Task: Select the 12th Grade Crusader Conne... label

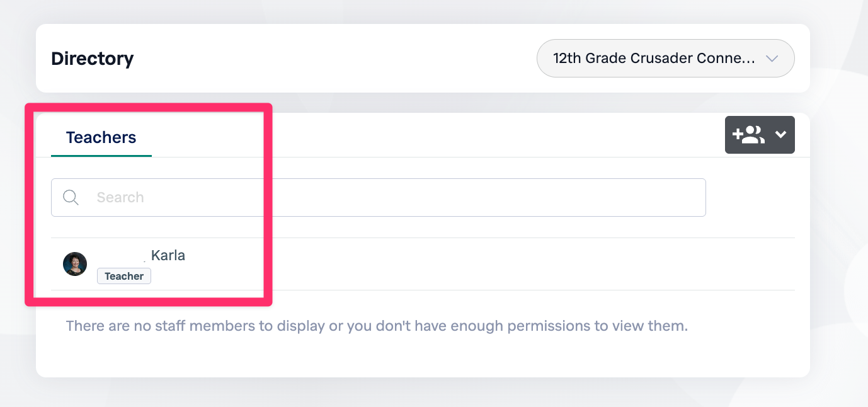Action: click(x=653, y=59)
